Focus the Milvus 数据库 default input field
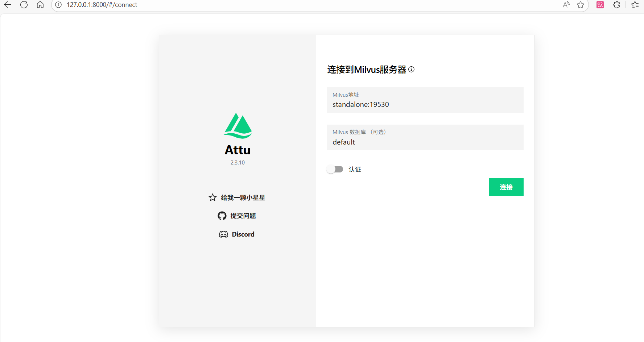Screen dimensions: 644x342 pyautogui.click(x=425, y=137)
